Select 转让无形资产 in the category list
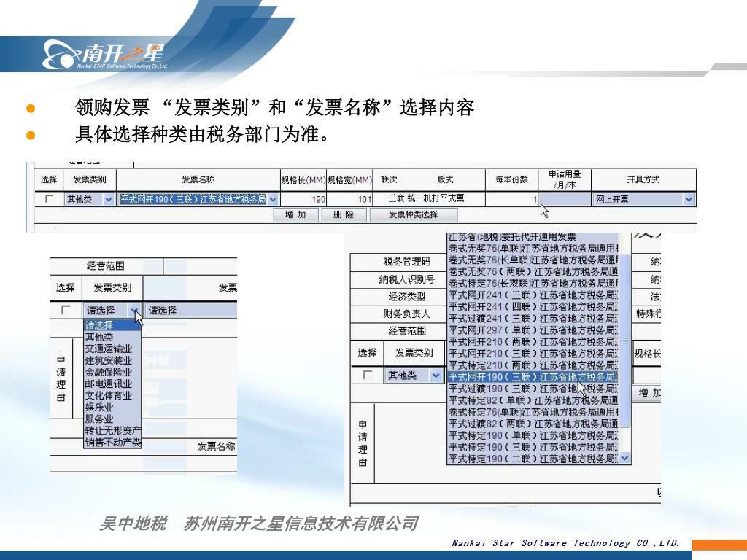Image resolution: width=747 pixels, height=560 pixels. point(112,431)
